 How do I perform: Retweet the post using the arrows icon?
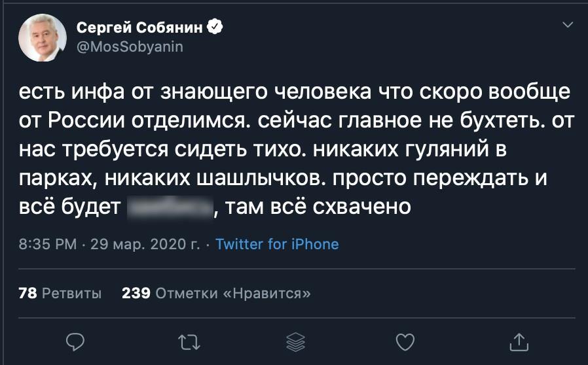click(x=187, y=341)
